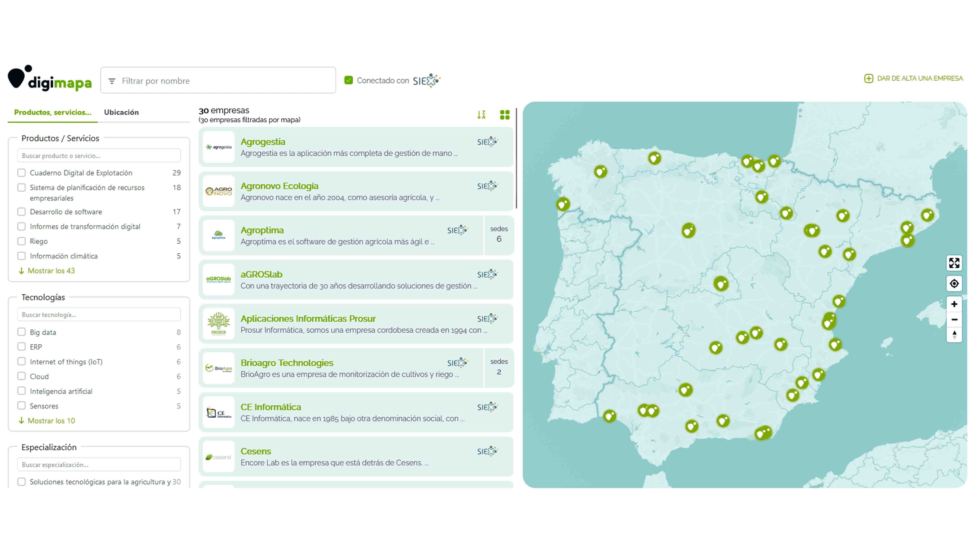Image resolution: width=980 pixels, height=552 pixels.
Task: Click the filter icon in the name search box
Action: 112,81
